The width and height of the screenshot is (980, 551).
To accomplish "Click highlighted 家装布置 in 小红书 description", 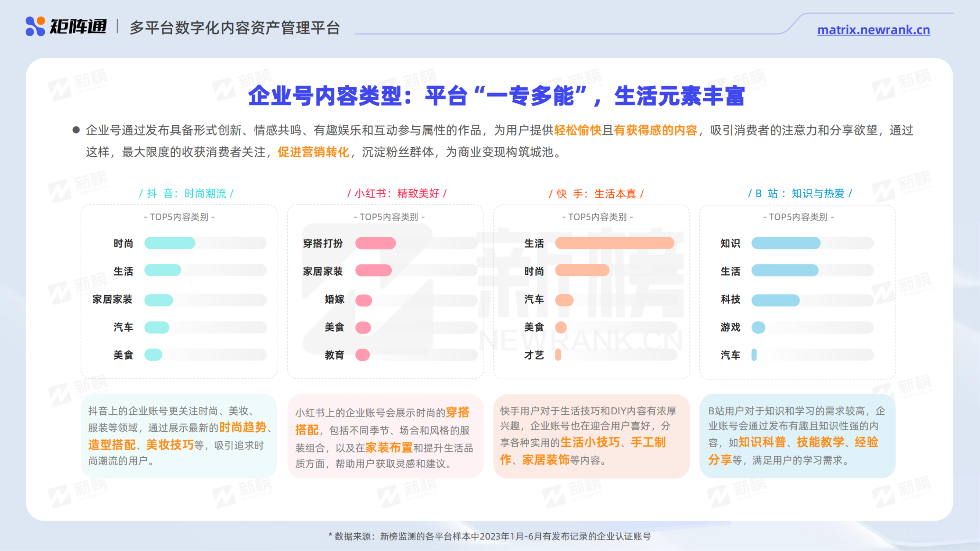I will (389, 447).
